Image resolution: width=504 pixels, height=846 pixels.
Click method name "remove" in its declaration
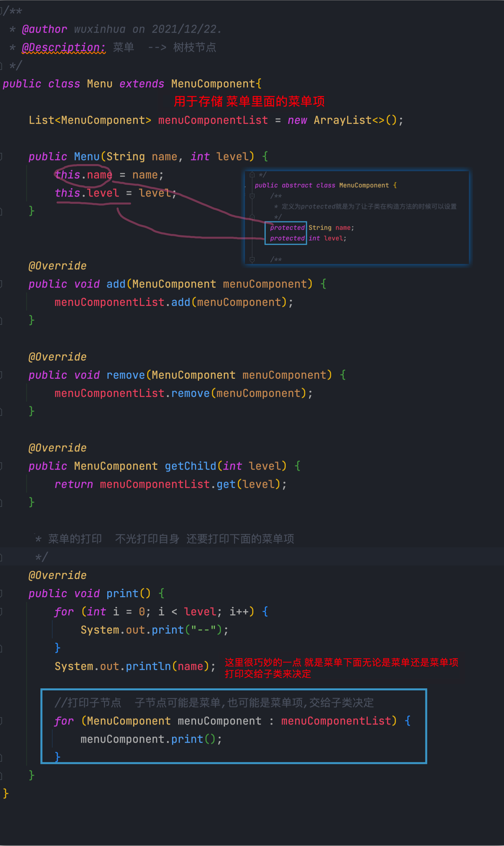[x=125, y=375]
